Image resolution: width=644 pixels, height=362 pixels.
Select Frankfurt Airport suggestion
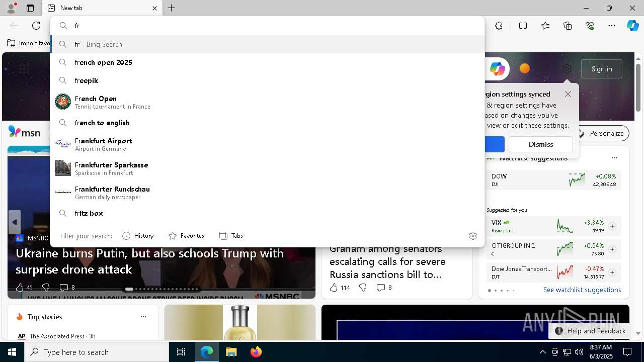(268, 144)
